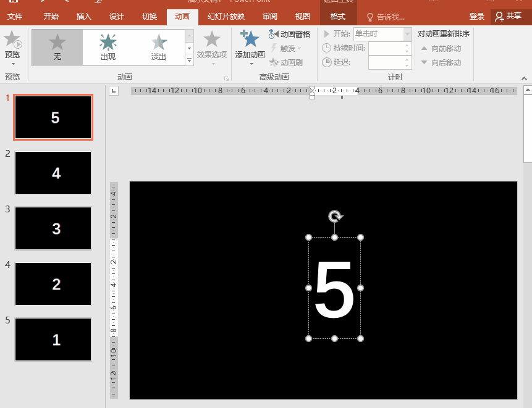
Task: Select slide 4 thumbnail showing 2
Action: pos(53,284)
